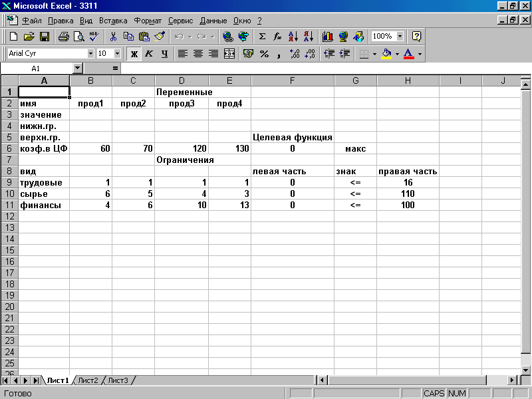
Task: Select column F header
Action: click(x=292, y=80)
